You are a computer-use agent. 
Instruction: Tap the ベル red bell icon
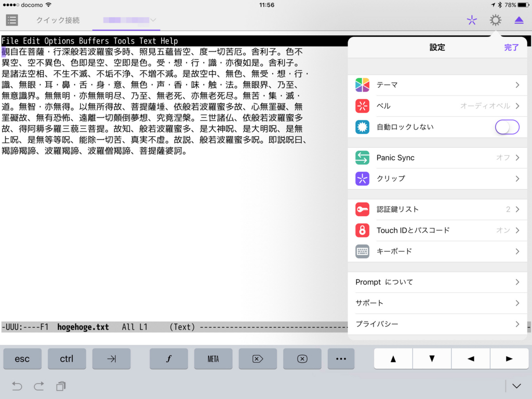point(362,106)
